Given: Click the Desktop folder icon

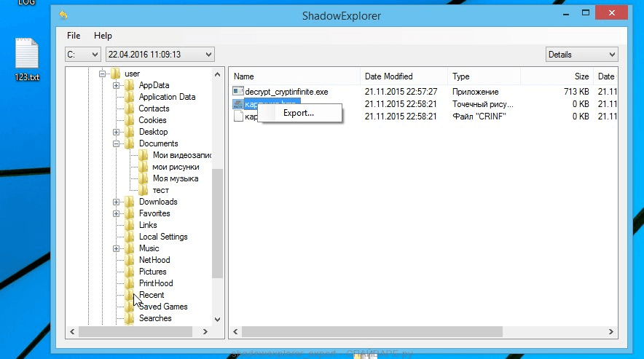Looking at the screenshot, I should (x=130, y=132).
